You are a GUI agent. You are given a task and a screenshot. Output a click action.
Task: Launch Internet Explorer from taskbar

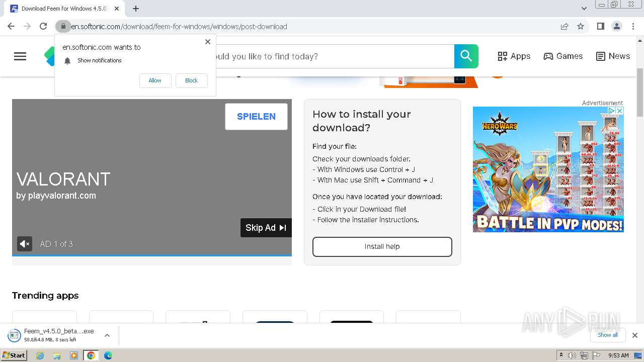click(x=40, y=355)
